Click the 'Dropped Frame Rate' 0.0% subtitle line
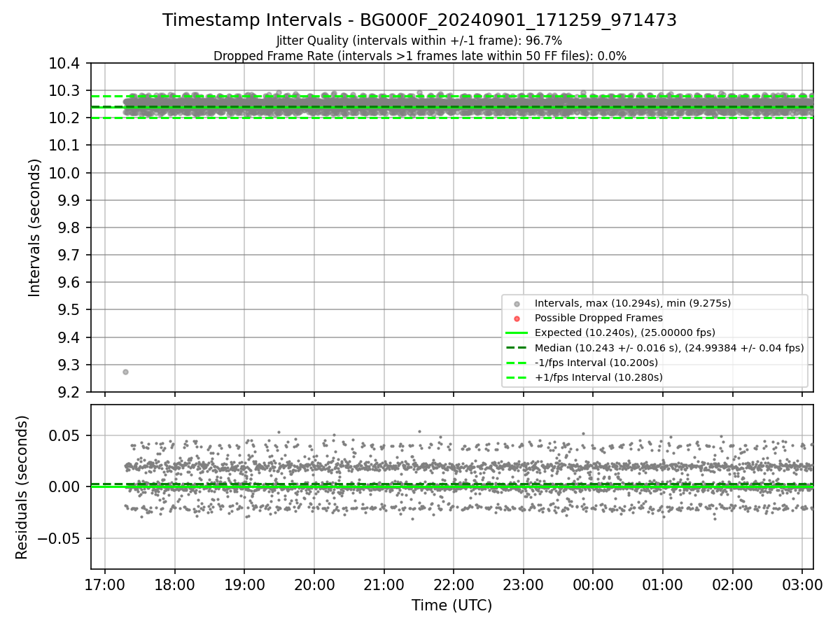The height and width of the screenshot is (630, 840). [419, 56]
